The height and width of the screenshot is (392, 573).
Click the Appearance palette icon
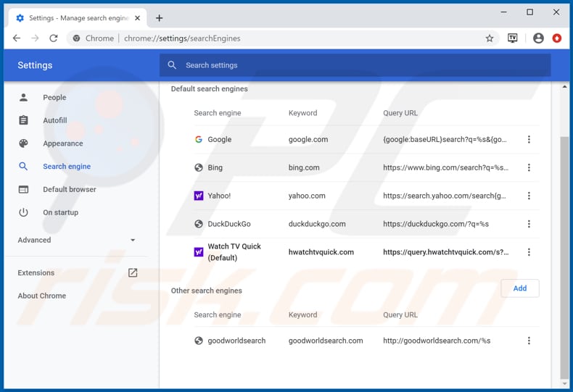pos(23,143)
